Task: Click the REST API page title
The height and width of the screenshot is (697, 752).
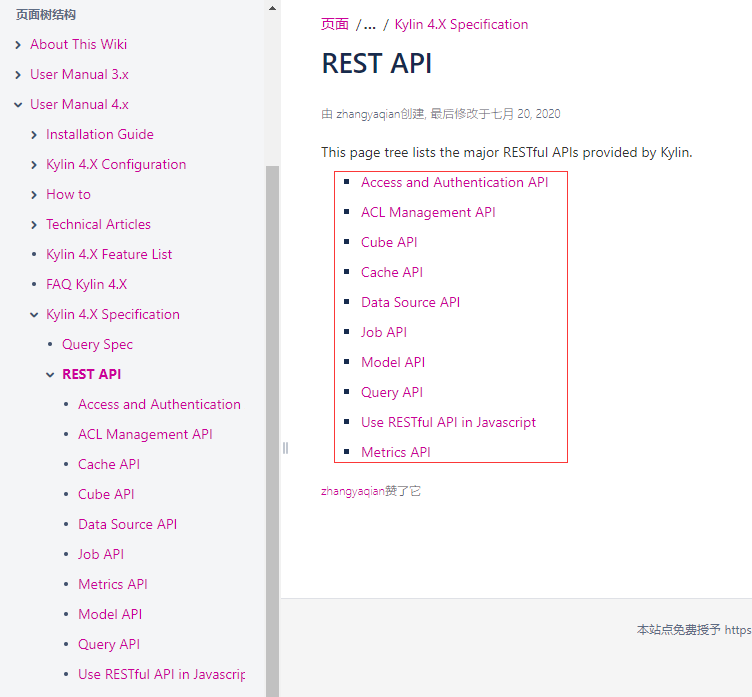Action: tap(377, 63)
